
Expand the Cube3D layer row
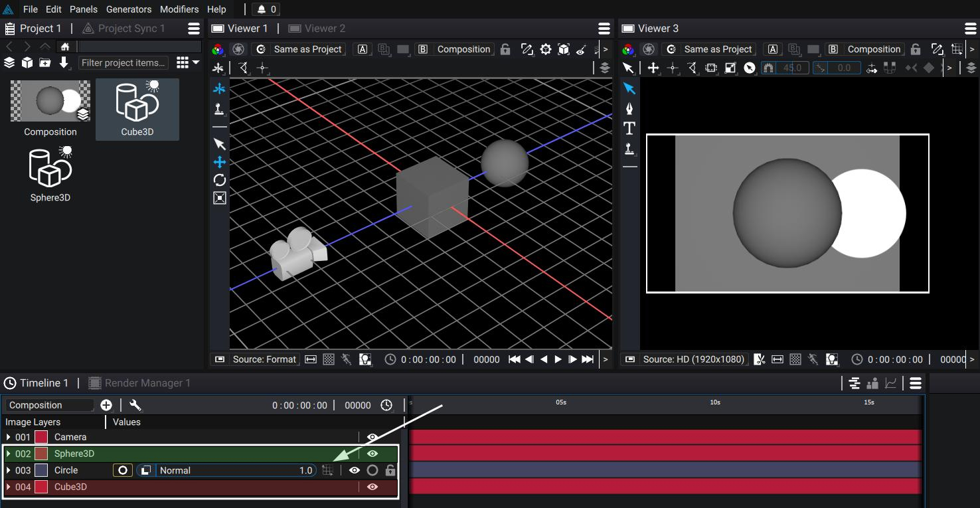[9, 487]
